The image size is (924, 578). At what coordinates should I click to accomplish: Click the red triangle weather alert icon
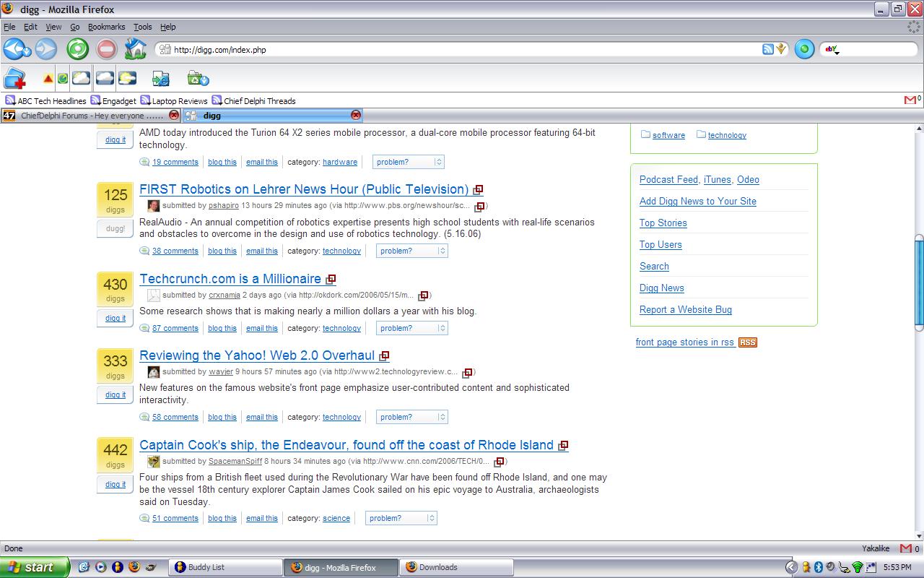point(48,78)
